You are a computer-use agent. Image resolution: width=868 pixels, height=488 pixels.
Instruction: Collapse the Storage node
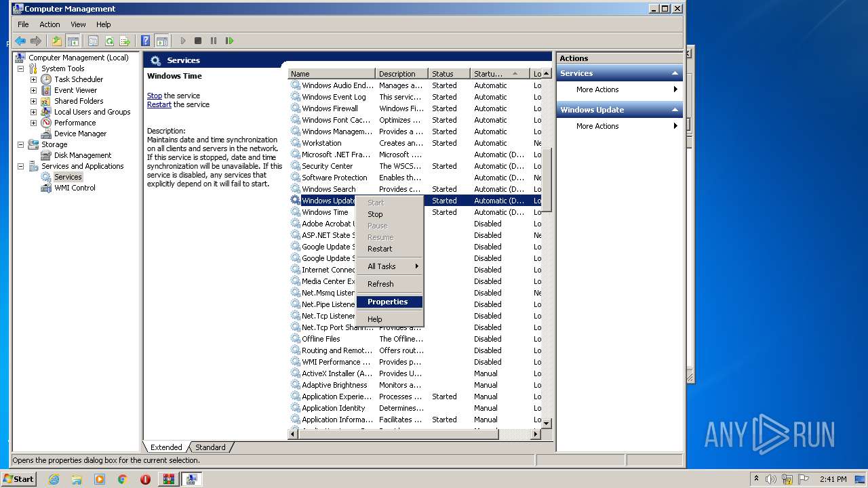click(x=20, y=144)
